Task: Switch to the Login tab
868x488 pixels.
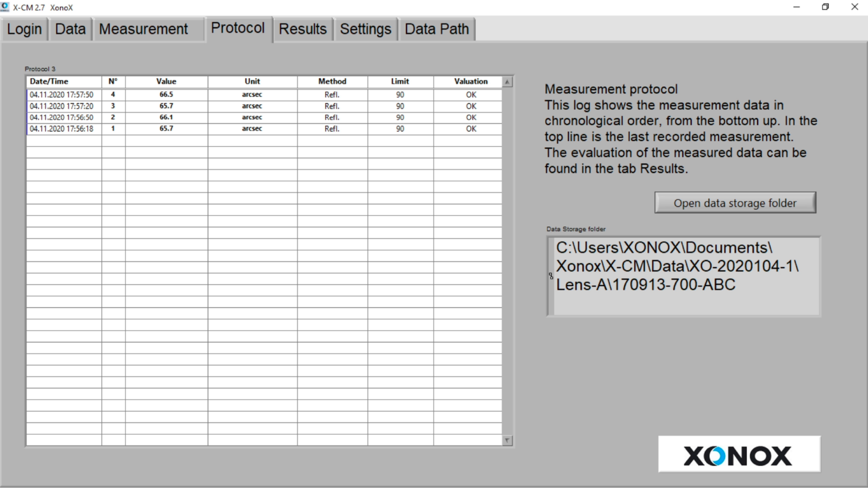Action: [x=24, y=29]
